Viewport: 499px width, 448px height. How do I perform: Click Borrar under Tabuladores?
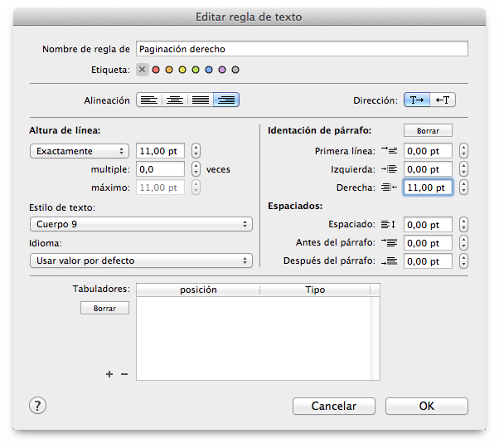(x=104, y=308)
